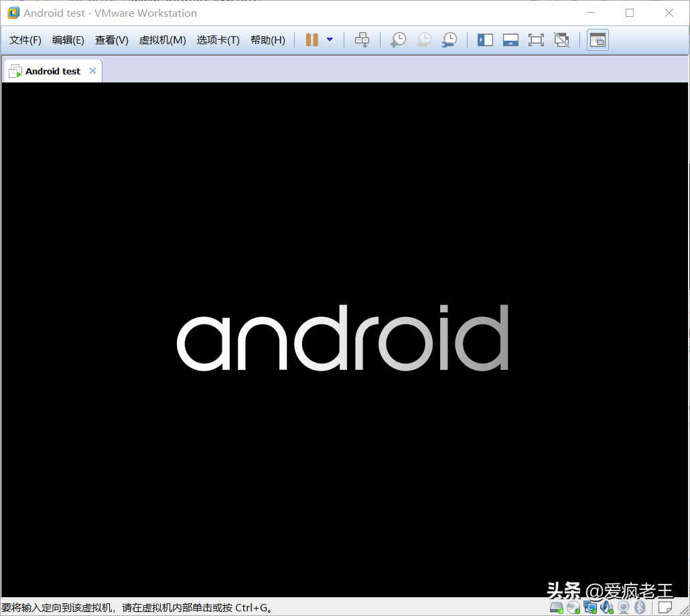
Task: Pause the virtual machine with the orange button
Action: pos(312,40)
